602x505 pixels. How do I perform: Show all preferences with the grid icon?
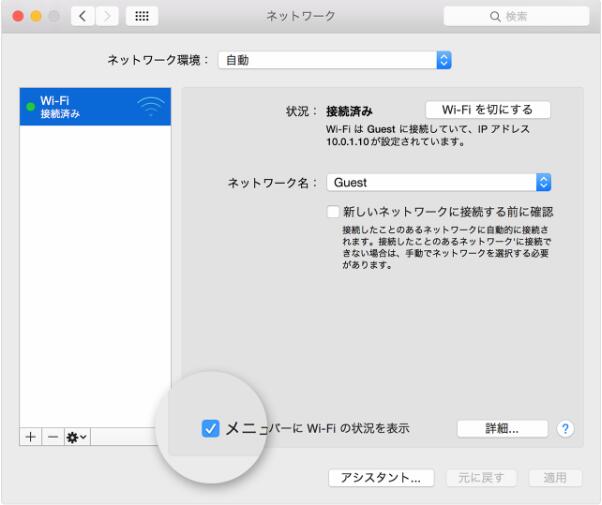(142, 16)
